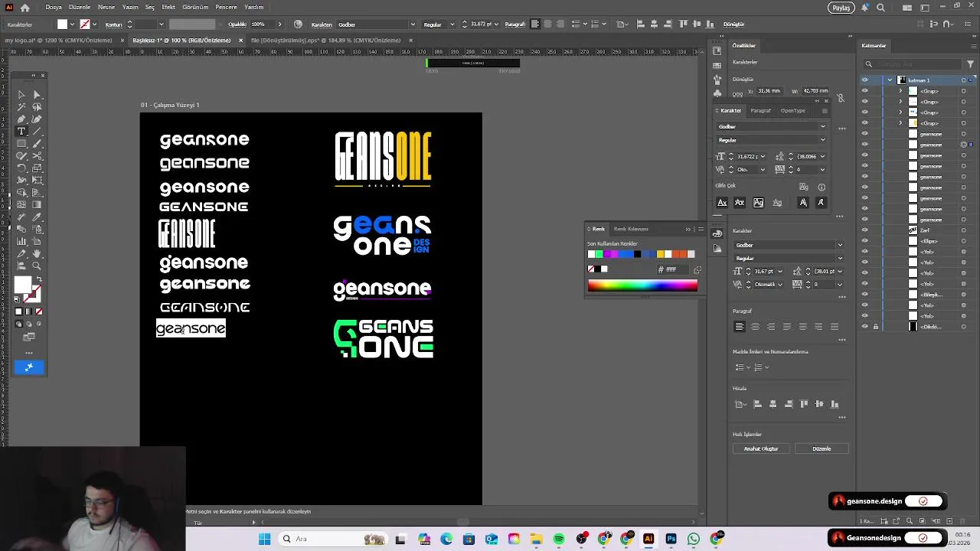This screenshot has height=551, width=980.
Task: Open the Efekt menu
Action: [168, 7]
